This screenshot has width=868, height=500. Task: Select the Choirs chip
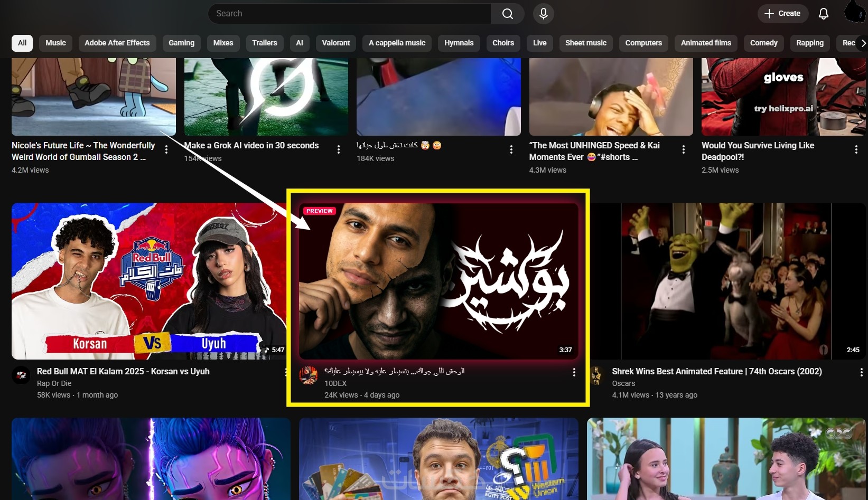pyautogui.click(x=503, y=43)
